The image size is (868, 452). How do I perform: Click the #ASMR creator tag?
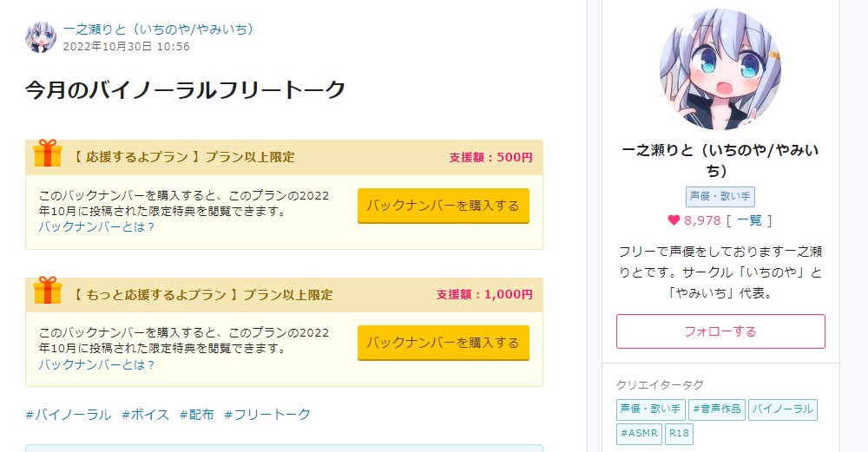[x=639, y=434]
